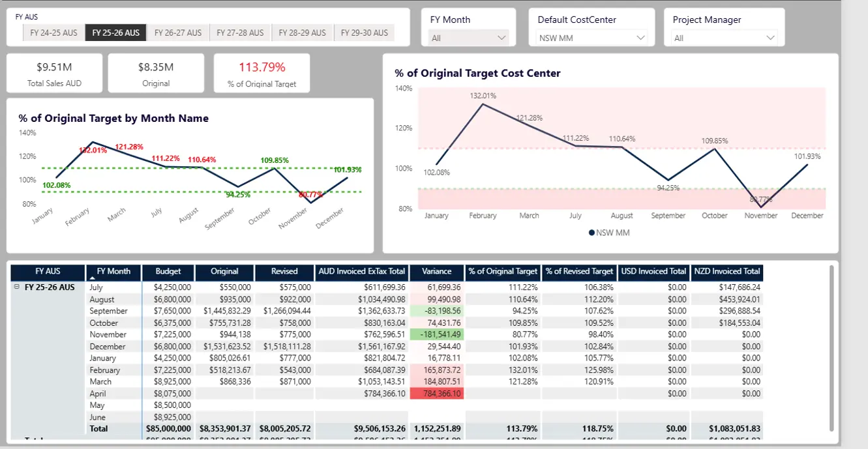
Task: Toggle the FY 28-29 AUS slicer button
Action: (x=302, y=33)
